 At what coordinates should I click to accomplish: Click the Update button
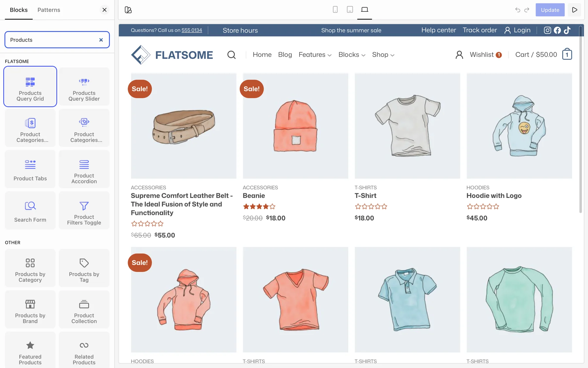(550, 10)
